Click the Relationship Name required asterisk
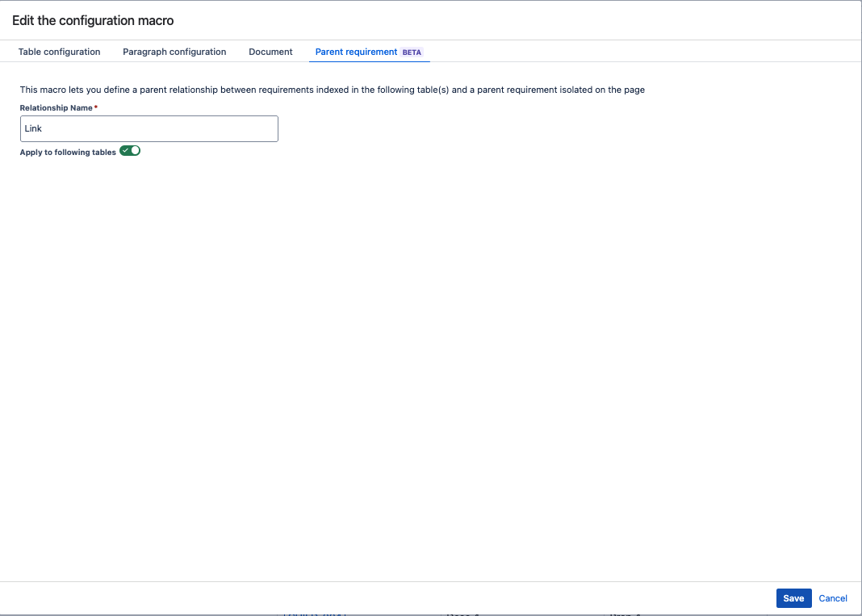 tap(96, 107)
